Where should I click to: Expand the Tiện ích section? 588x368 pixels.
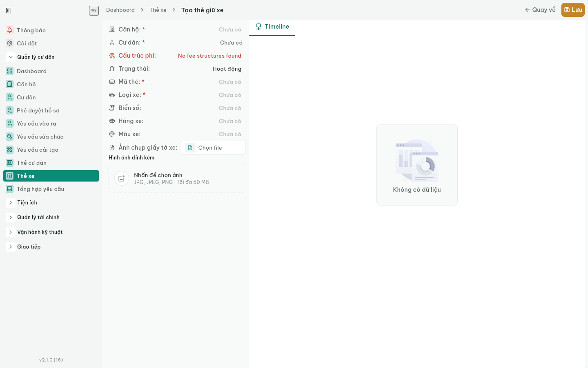tap(11, 202)
